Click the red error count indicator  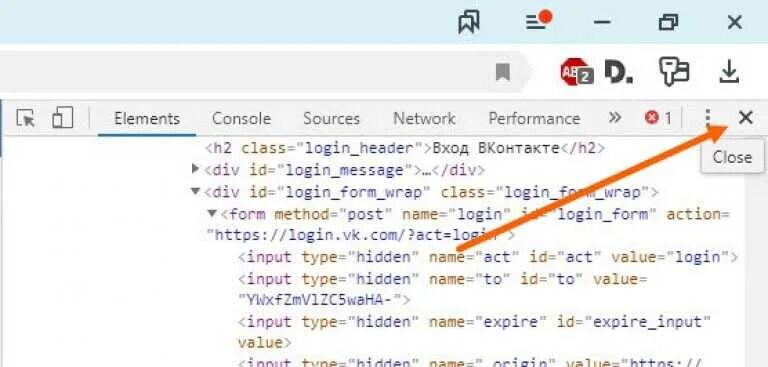[x=658, y=118]
